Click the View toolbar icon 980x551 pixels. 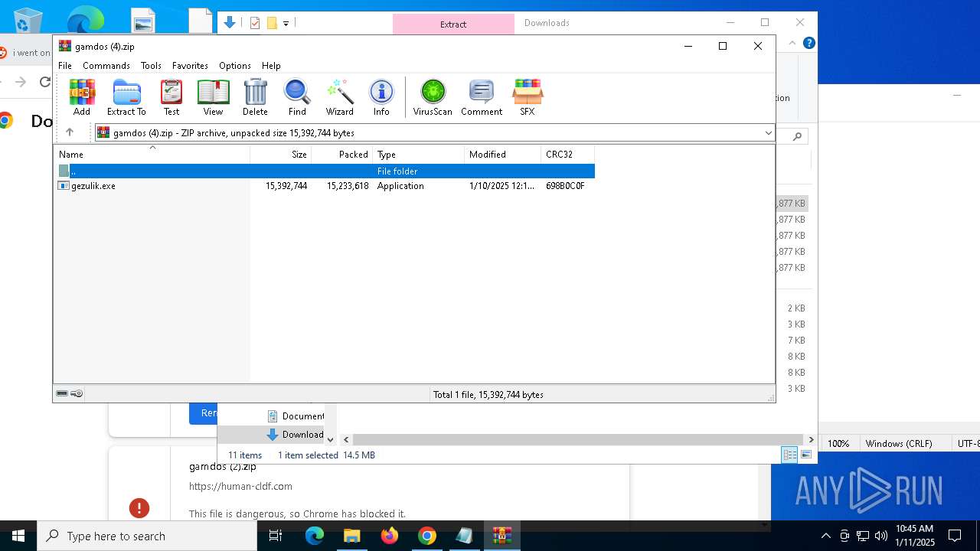coord(213,97)
